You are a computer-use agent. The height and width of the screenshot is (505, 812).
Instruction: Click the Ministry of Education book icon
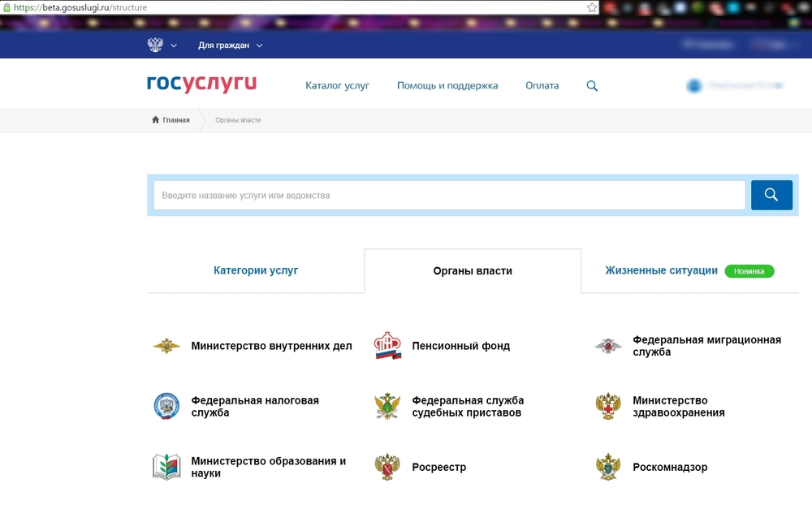point(166,467)
